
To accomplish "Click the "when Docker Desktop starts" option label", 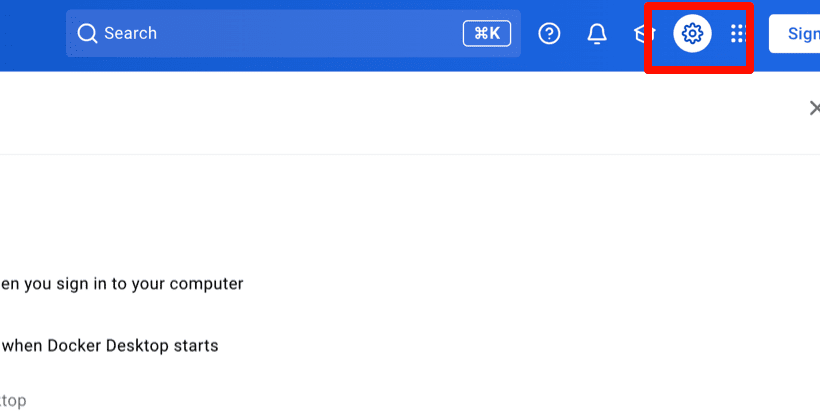I will pyautogui.click(x=109, y=346).
